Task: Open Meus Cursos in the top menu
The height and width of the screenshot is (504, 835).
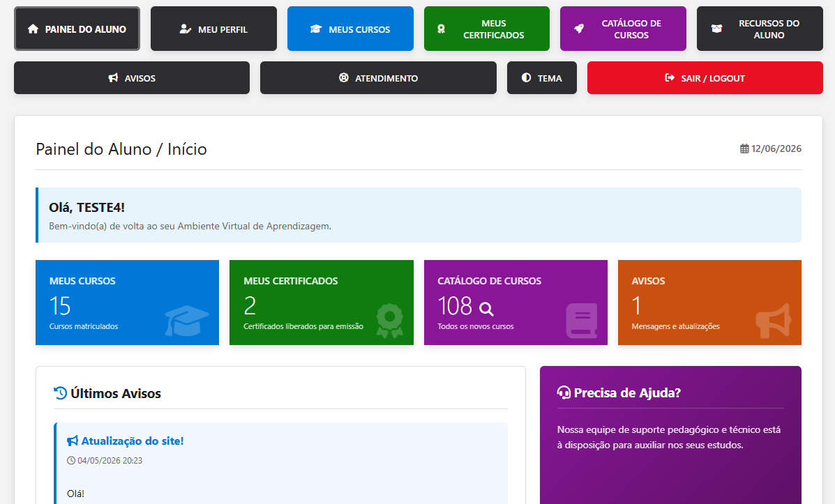Action: (350, 29)
